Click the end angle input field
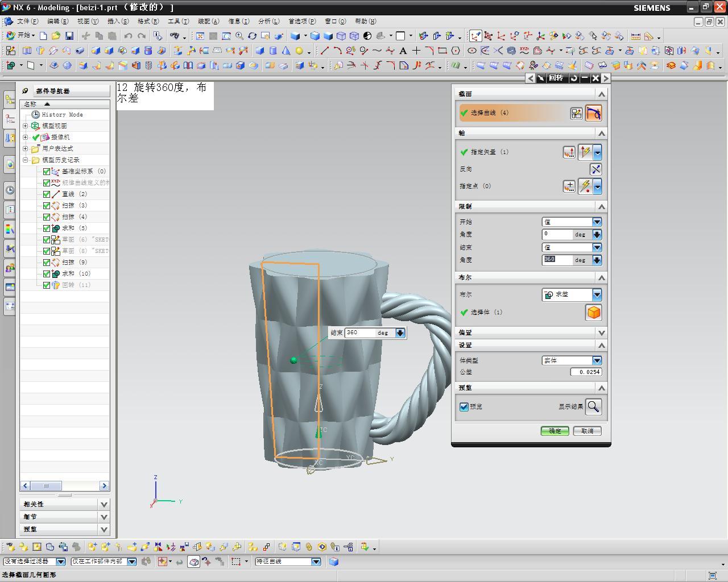 [557, 260]
